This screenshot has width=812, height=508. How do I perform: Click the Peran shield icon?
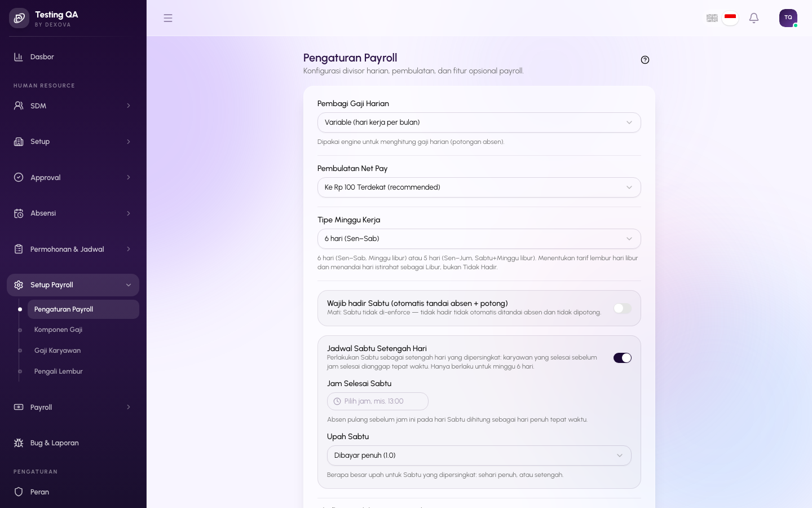click(x=19, y=492)
